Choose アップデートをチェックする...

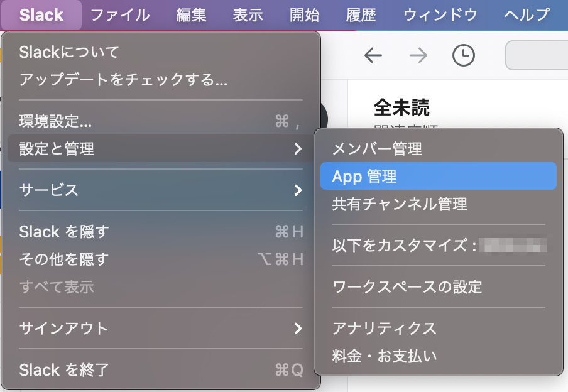pos(160,80)
